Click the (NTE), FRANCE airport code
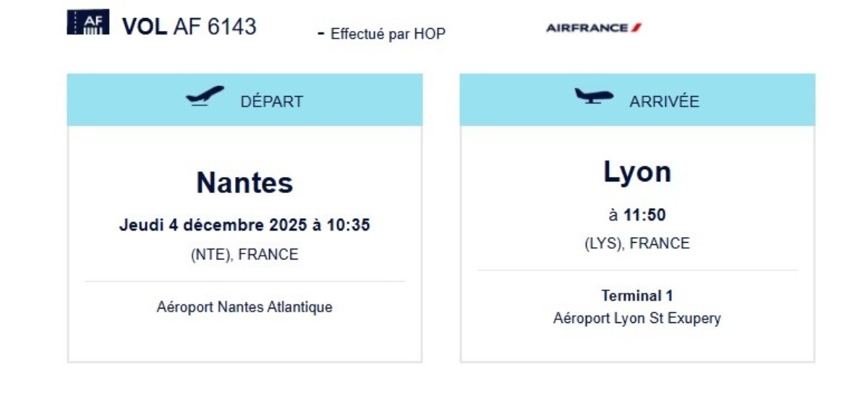The image size is (868, 401). tap(244, 254)
